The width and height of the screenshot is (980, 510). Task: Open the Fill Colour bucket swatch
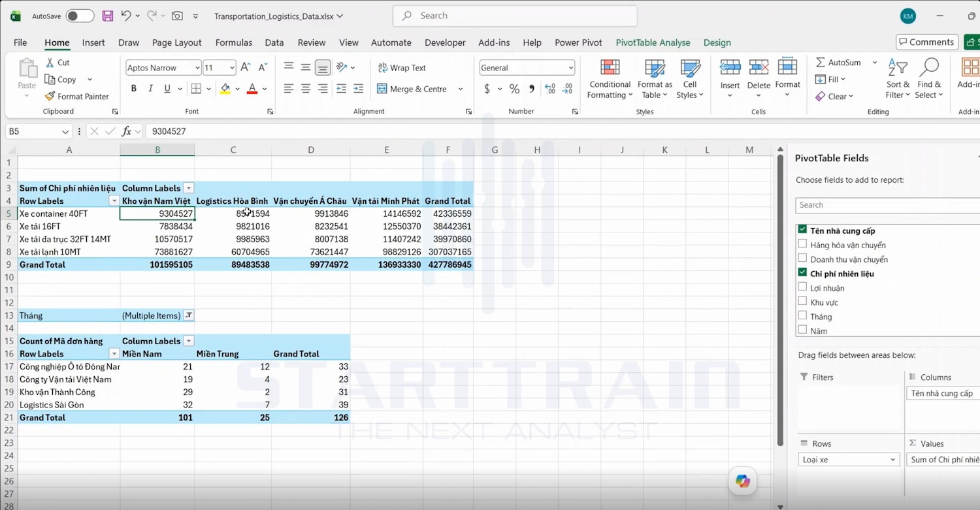tap(225, 89)
